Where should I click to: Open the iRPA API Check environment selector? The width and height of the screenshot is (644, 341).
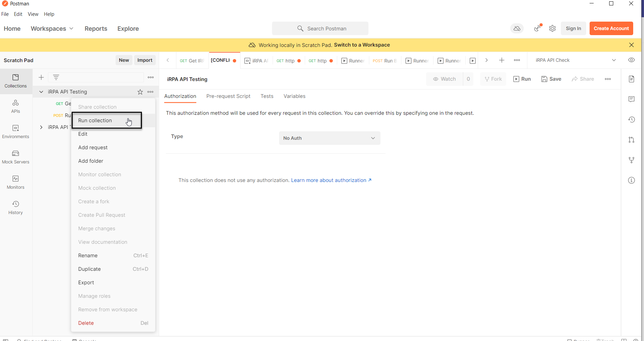pyautogui.click(x=575, y=60)
